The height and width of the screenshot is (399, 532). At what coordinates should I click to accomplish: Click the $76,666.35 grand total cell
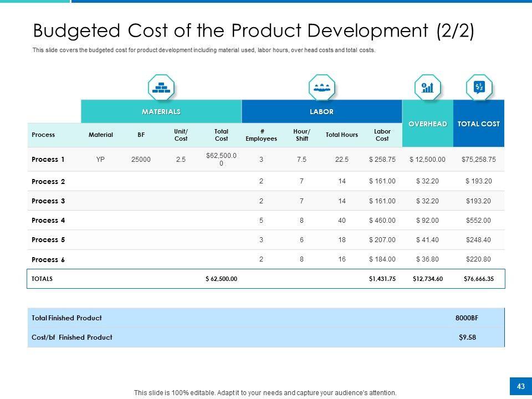[x=479, y=279]
